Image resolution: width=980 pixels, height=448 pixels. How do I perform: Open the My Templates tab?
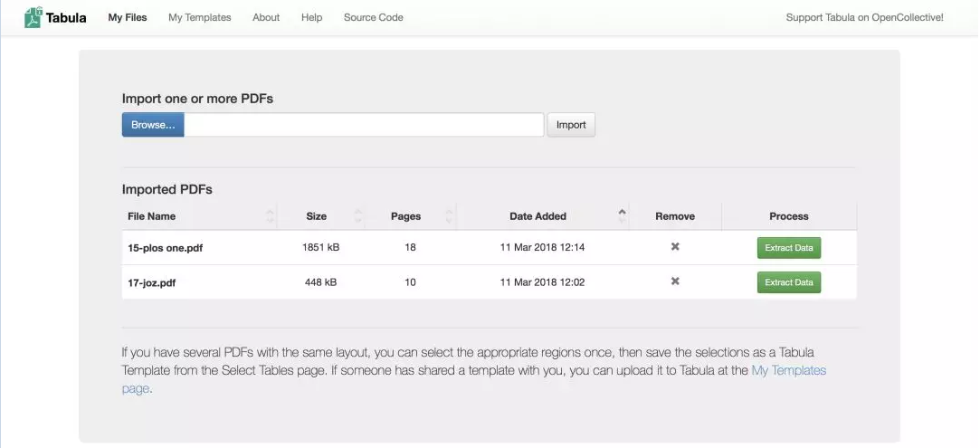click(x=199, y=17)
